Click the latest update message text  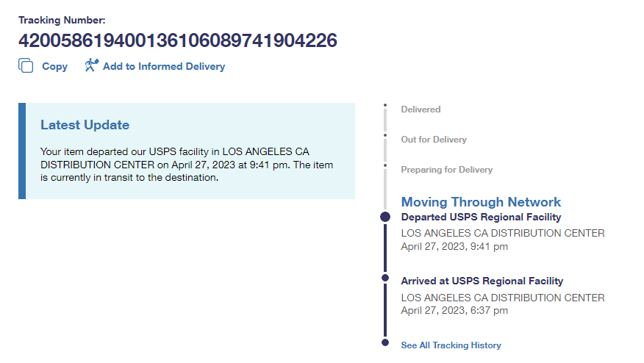click(187, 164)
